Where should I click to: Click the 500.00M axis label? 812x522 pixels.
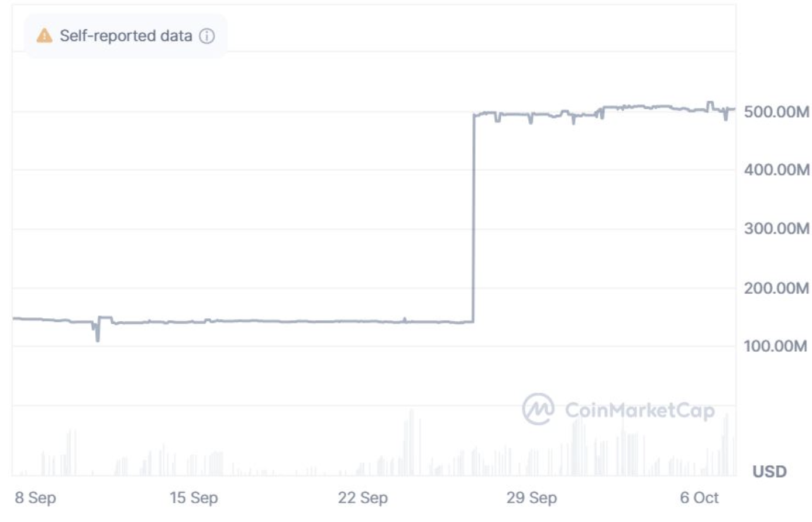776,111
